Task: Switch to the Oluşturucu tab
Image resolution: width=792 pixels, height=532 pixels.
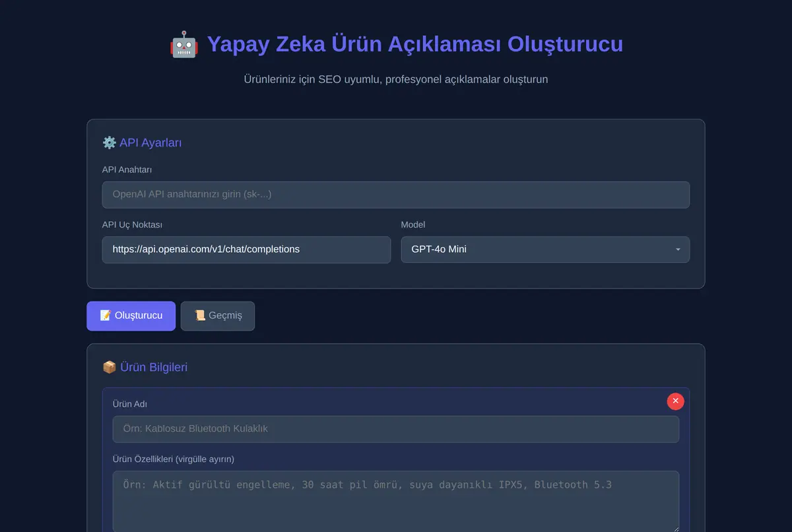Action: [131, 316]
